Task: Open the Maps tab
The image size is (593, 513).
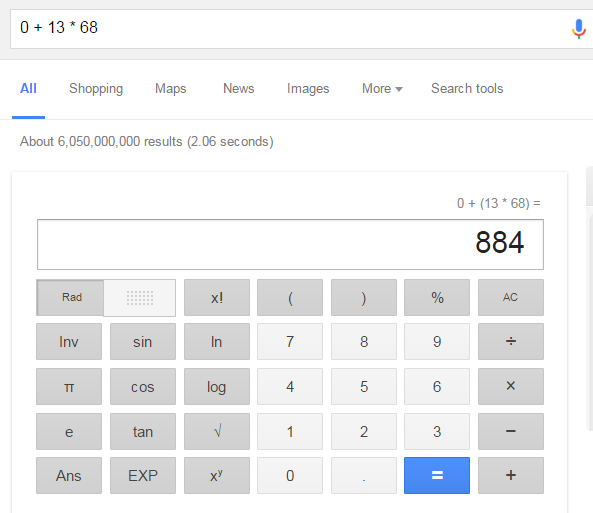Action: coord(171,89)
